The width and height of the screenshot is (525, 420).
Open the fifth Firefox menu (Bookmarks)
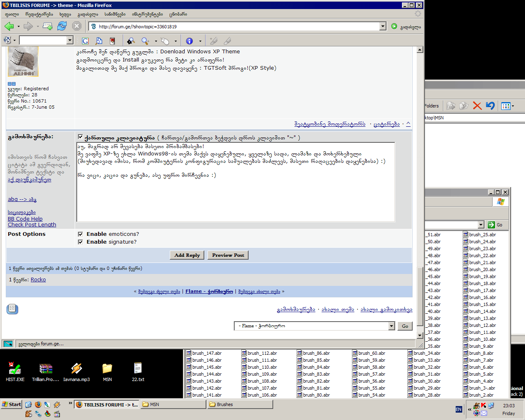point(115,14)
